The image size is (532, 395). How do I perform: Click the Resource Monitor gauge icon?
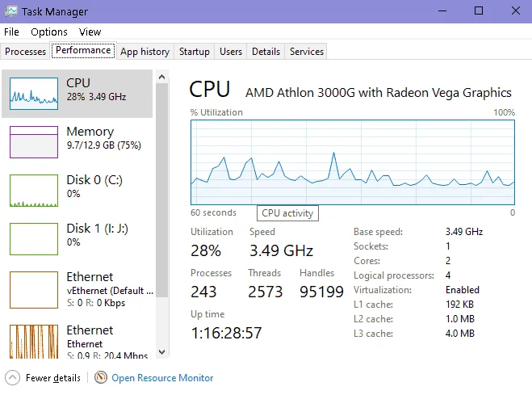(x=101, y=377)
